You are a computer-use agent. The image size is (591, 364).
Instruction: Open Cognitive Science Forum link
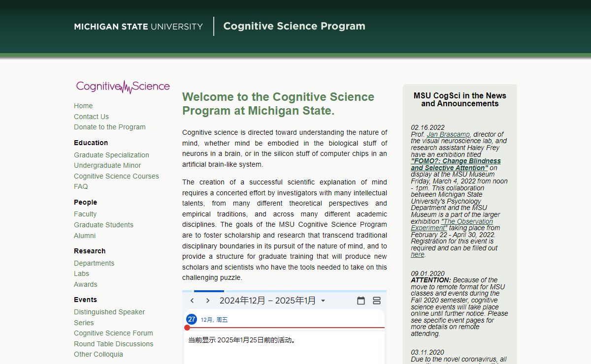pyautogui.click(x=113, y=333)
